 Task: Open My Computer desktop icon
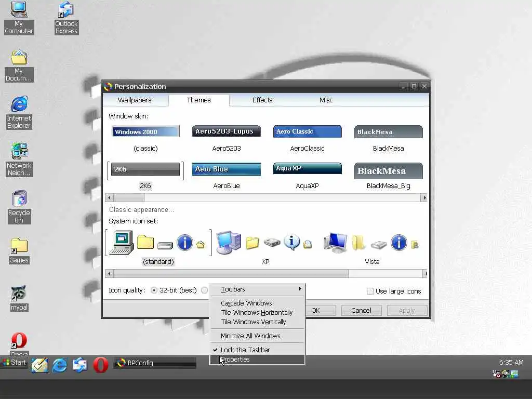tap(19, 18)
